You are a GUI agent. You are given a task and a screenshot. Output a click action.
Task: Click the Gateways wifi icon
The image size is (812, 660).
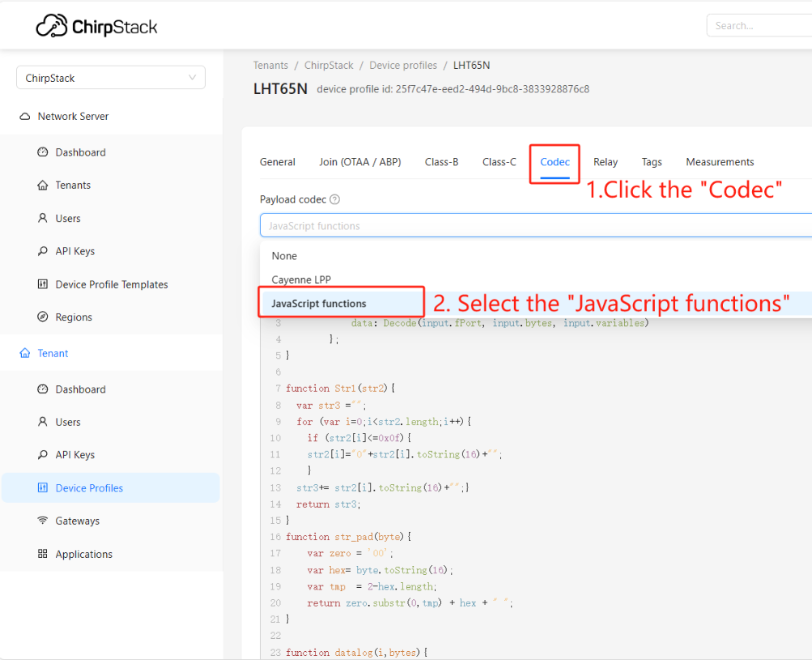tap(42, 520)
